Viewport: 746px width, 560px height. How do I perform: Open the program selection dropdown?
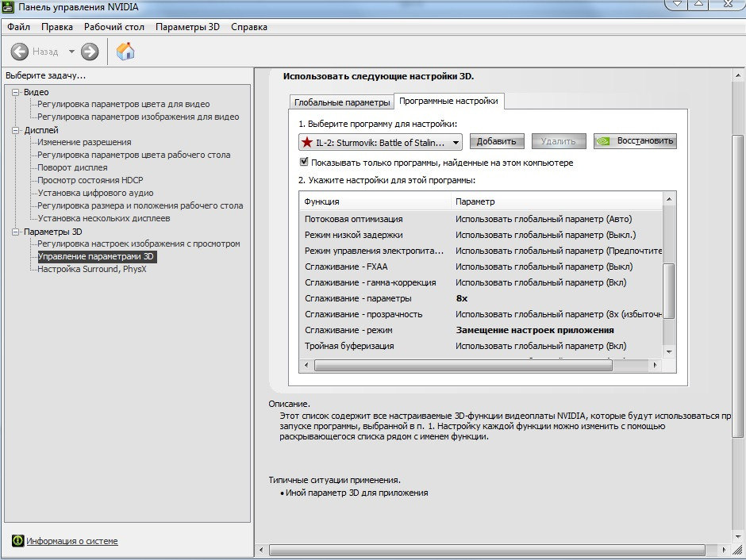[380, 142]
